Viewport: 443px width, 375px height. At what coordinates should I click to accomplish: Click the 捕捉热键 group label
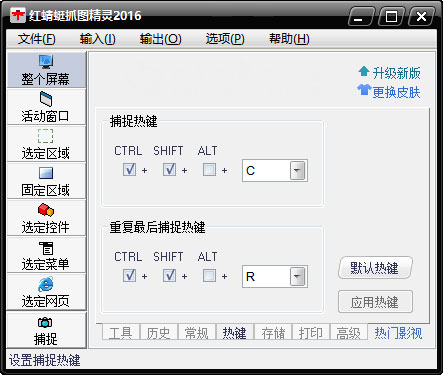point(133,121)
